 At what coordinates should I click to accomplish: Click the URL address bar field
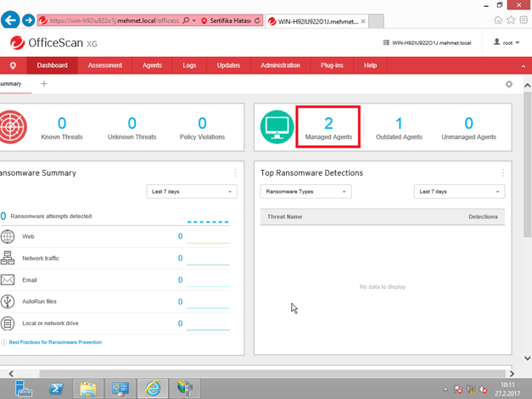[114, 20]
